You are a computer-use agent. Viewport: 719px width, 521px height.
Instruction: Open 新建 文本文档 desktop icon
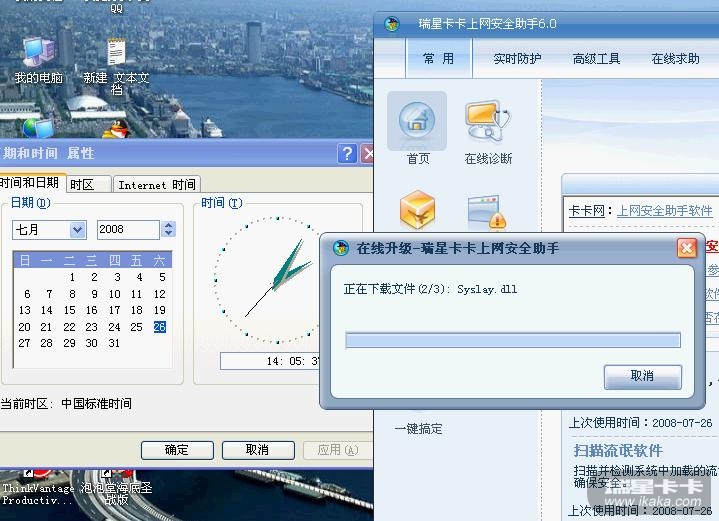click(116, 67)
